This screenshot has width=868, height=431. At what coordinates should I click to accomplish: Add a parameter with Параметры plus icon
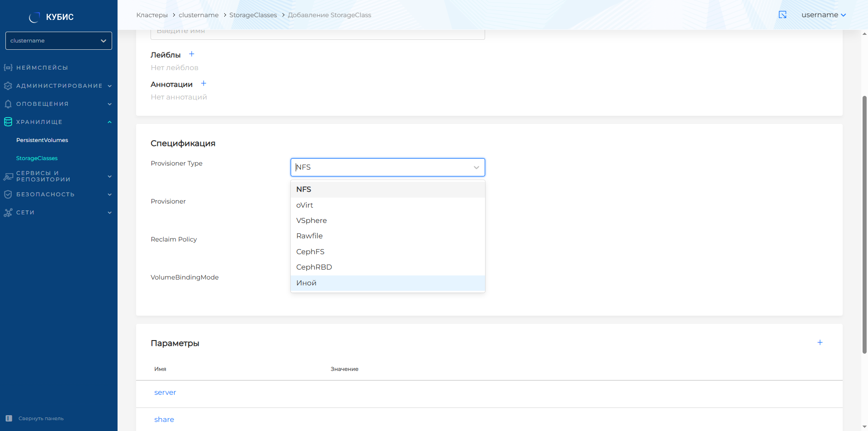tap(820, 343)
